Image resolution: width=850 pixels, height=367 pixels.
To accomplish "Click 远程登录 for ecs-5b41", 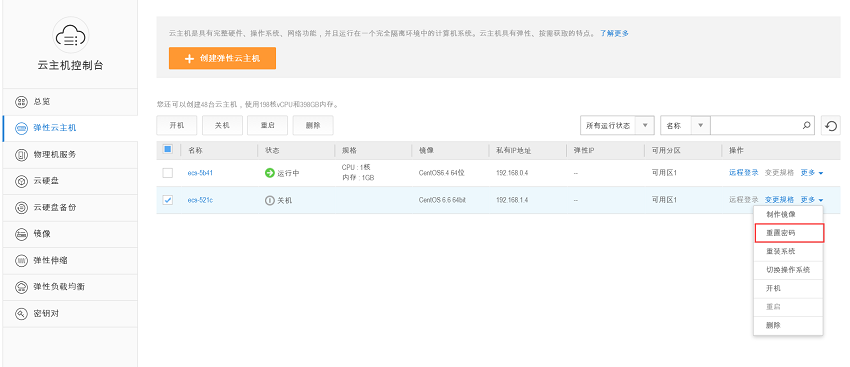I will pos(744,173).
